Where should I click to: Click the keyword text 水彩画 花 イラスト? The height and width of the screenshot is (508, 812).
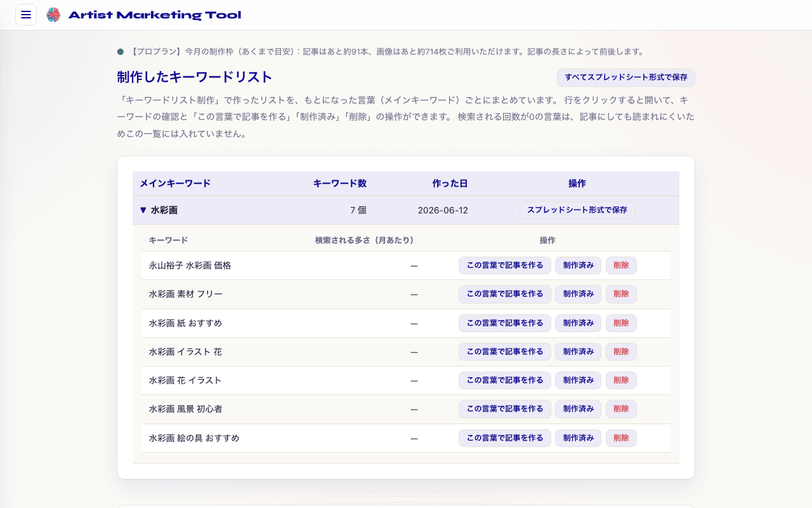tap(185, 380)
